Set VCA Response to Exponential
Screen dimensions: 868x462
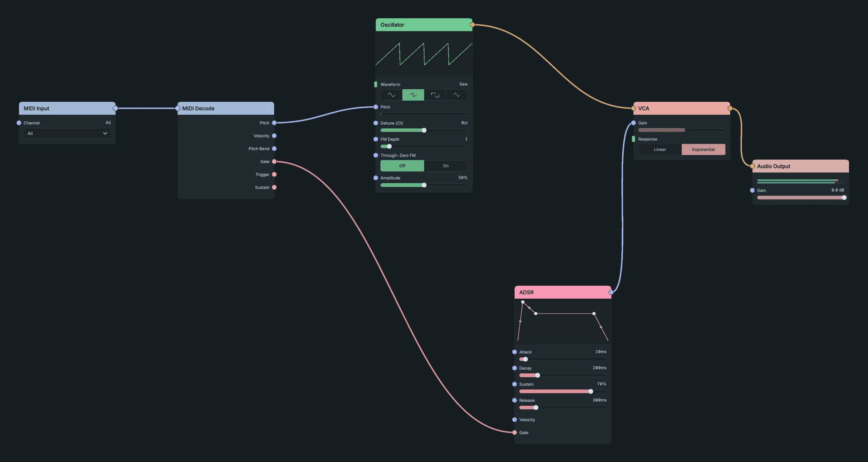pos(703,149)
